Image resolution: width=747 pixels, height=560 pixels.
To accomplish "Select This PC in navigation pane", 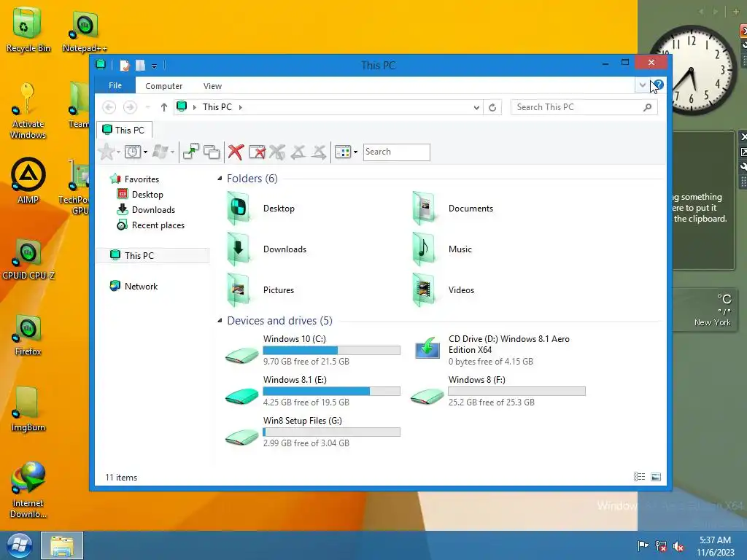I will 152,255.
